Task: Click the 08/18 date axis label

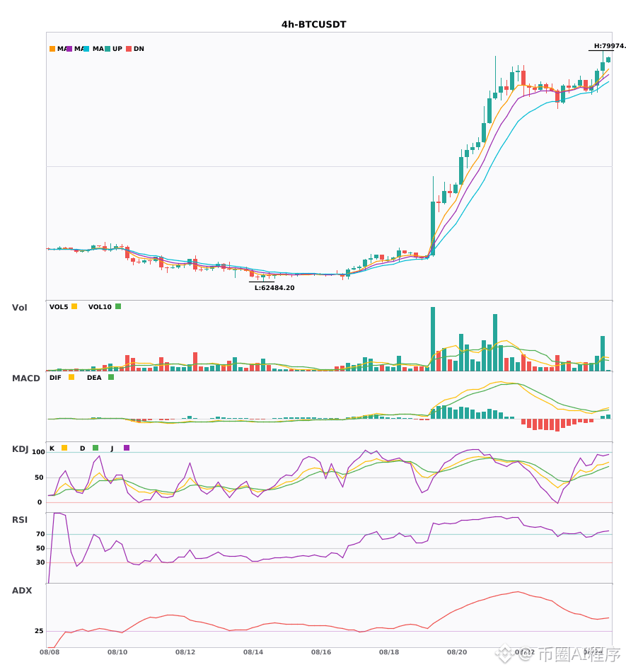Action: [x=389, y=652]
